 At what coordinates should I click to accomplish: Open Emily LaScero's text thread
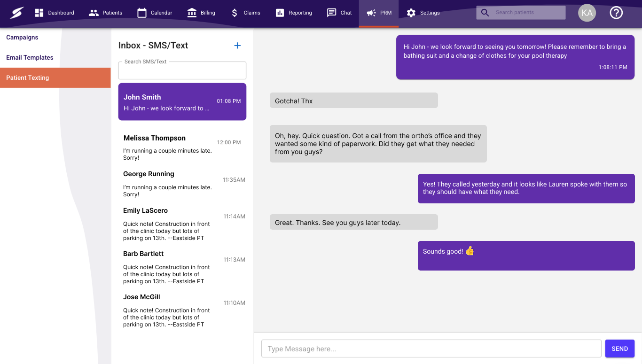click(182, 224)
